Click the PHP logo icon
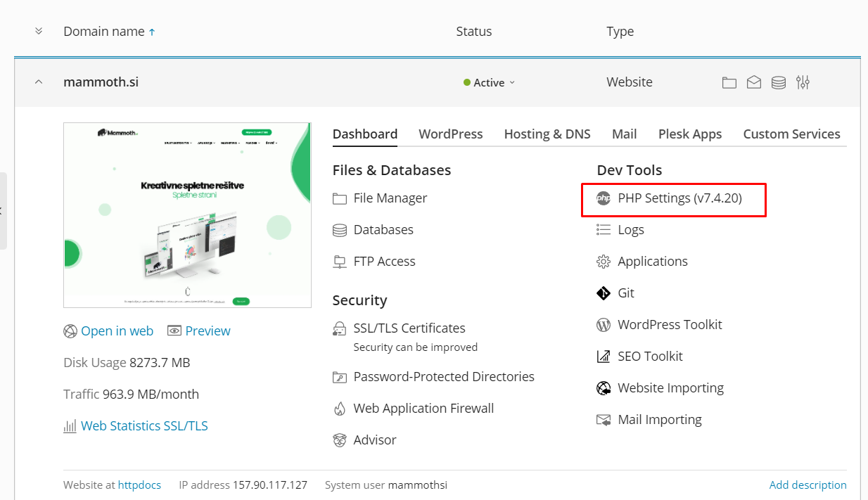The width and height of the screenshot is (868, 500). [x=604, y=198]
